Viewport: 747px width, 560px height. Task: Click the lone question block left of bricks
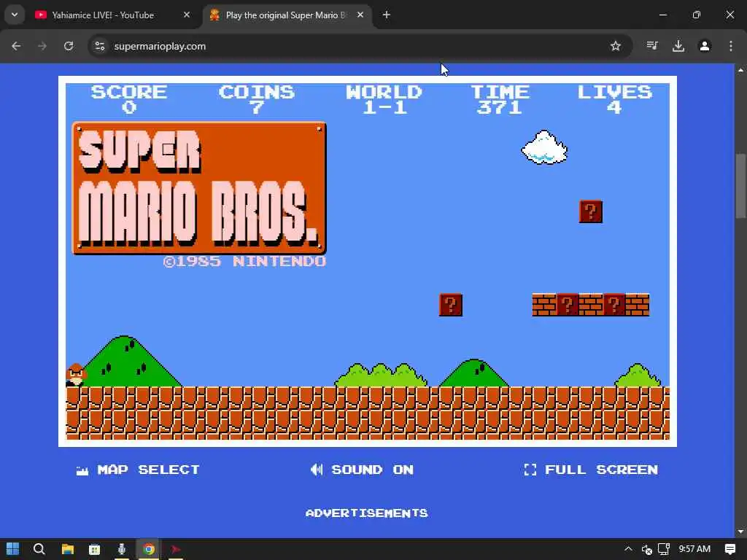coord(451,305)
